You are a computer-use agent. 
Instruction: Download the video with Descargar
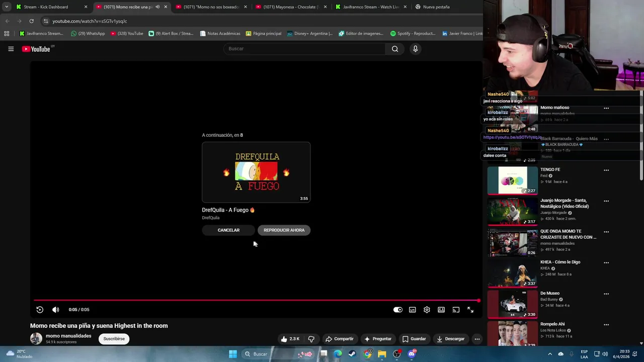click(x=450, y=339)
